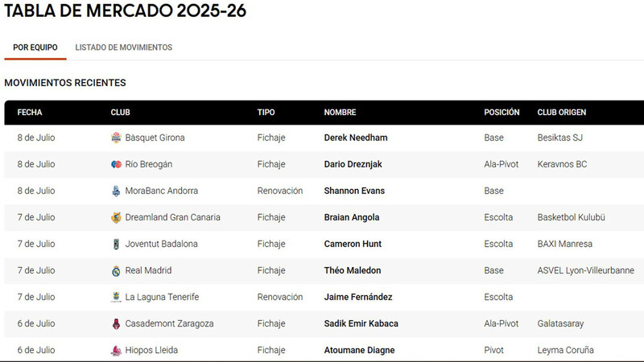Click the Dreamland Gran Canaria logo

tap(116, 217)
